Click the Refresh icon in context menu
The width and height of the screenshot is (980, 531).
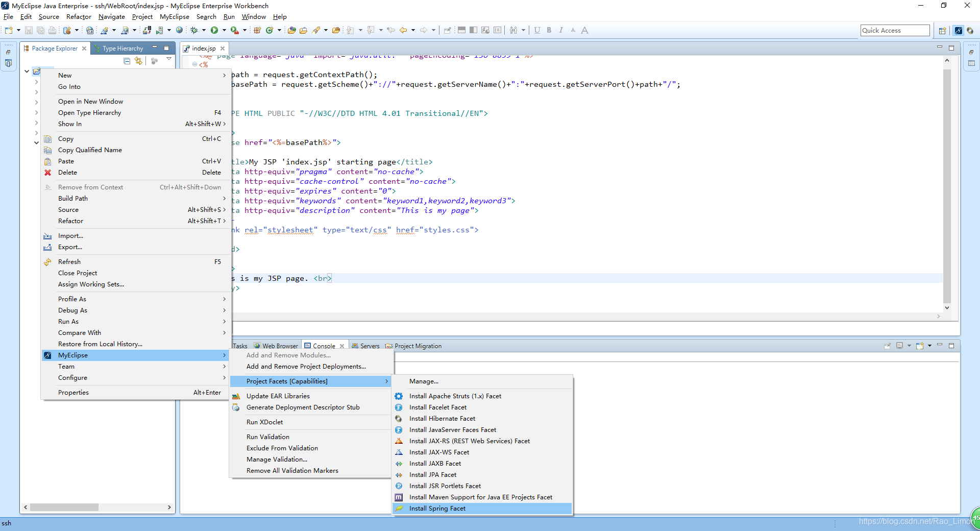tap(47, 261)
